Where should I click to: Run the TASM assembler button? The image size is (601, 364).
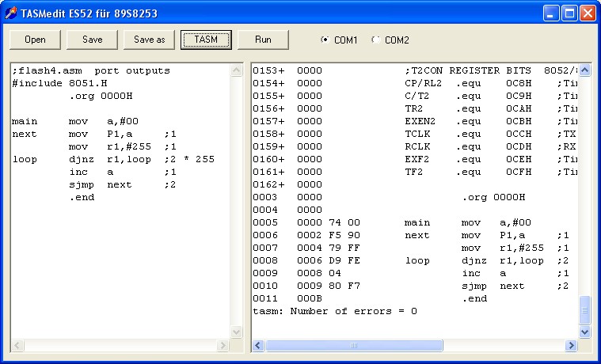point(206,40)
